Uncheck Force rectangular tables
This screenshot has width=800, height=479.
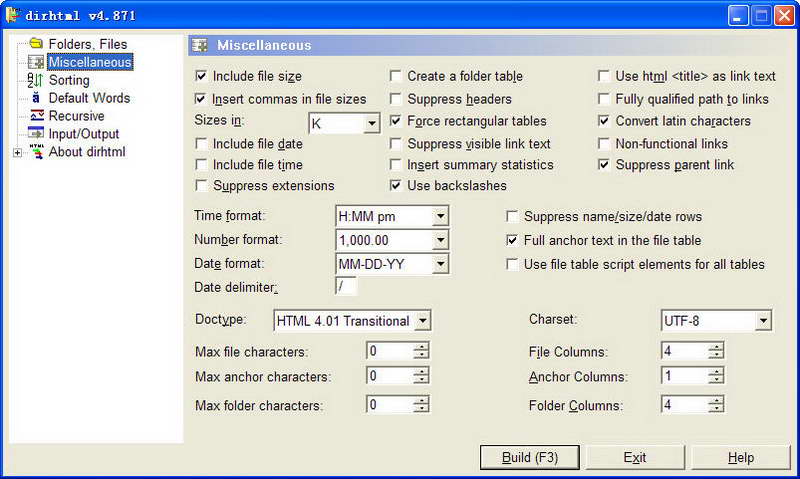coord(395,121)
